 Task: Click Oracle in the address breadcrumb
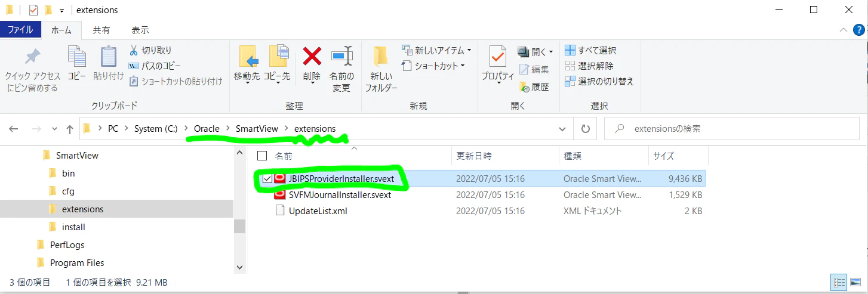pos(207,129)
